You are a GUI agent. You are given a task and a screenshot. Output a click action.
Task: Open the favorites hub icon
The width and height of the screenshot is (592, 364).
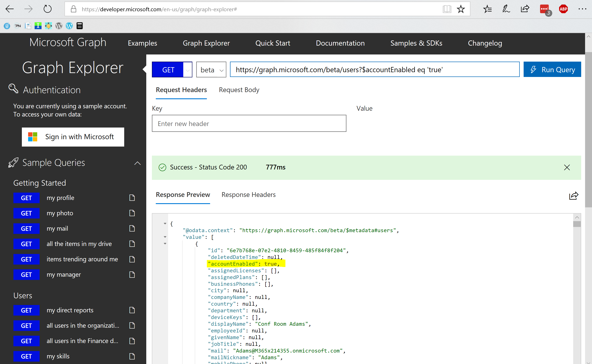click(x=487, y=9)
